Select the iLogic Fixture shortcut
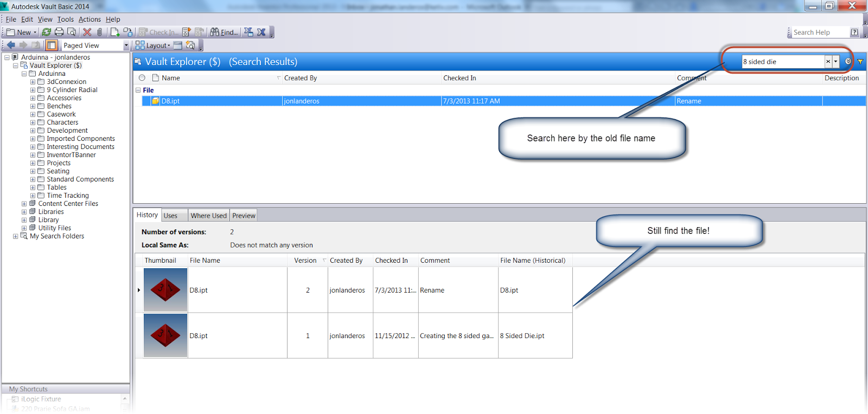Screen dimensions: 868x414 [x=41, y=399]
